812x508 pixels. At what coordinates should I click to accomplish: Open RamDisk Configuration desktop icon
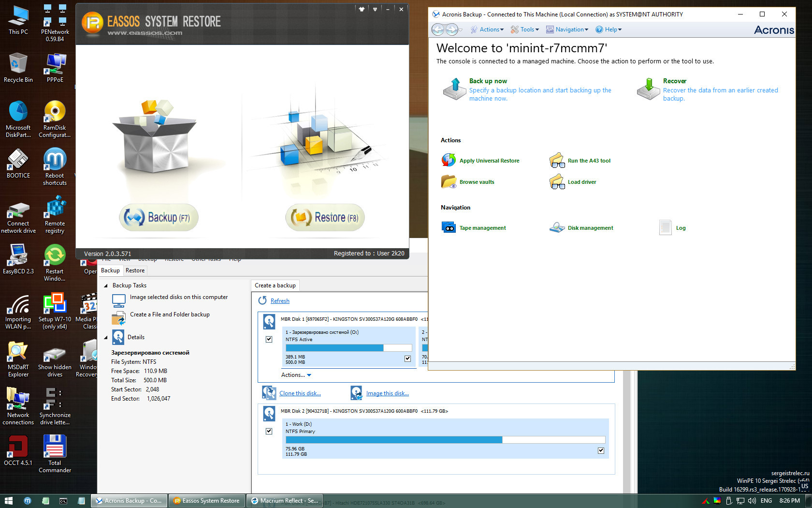point(55,119)
